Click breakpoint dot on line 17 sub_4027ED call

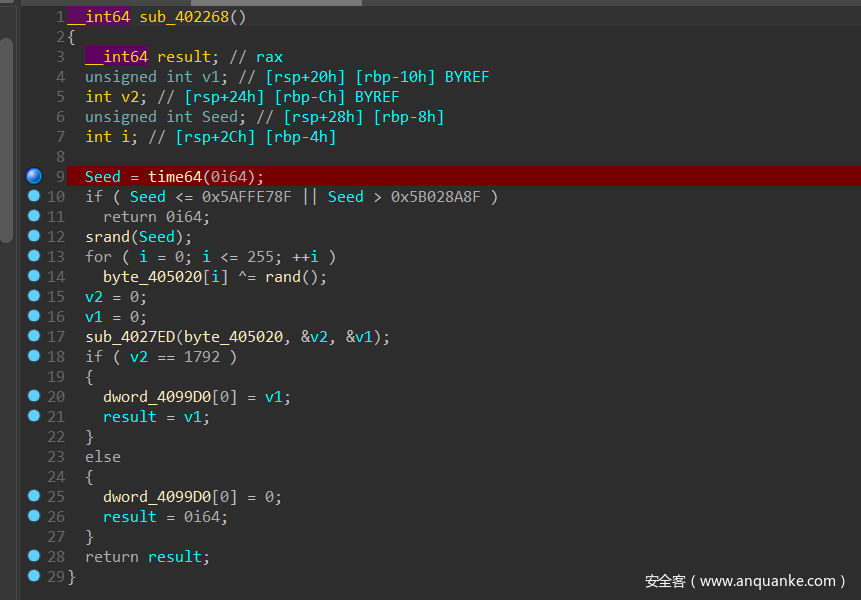pyautogui.click(x=34, y=336)
